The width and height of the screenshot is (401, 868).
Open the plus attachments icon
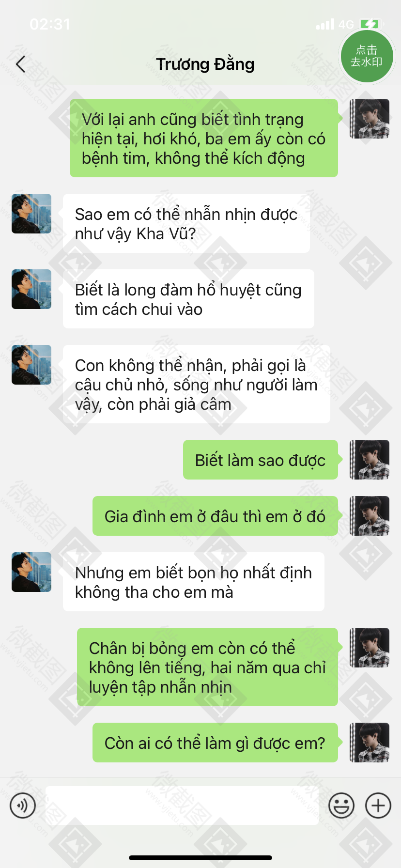click(378, 806)
